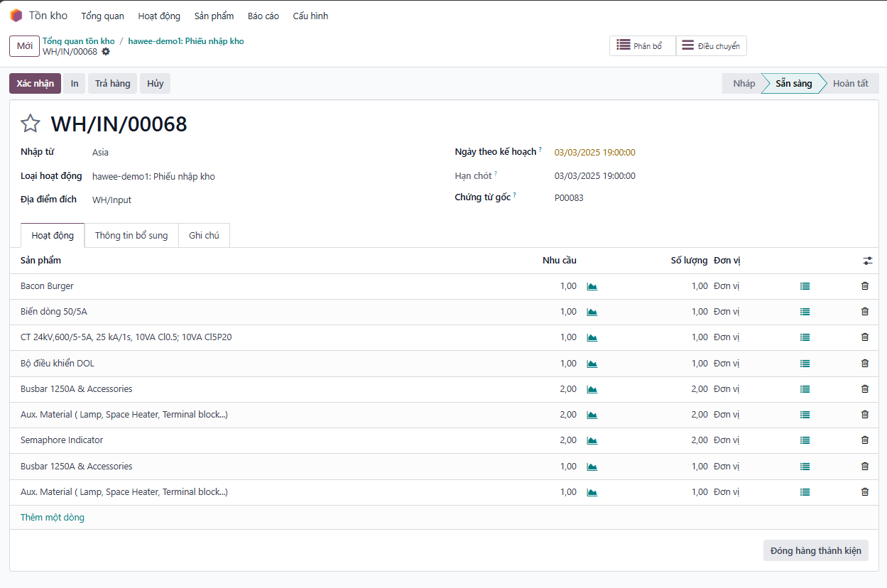Image resolution: width=887 pixels, height=588 pixels.
Task: Delete the Bacon Burger line with trash icon
Action: [864, 286]
